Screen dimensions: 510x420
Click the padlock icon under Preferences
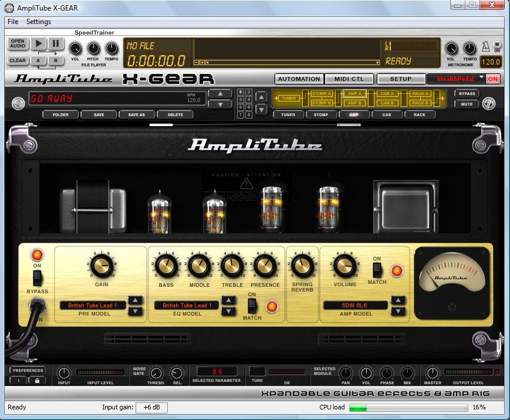point(37,380)
